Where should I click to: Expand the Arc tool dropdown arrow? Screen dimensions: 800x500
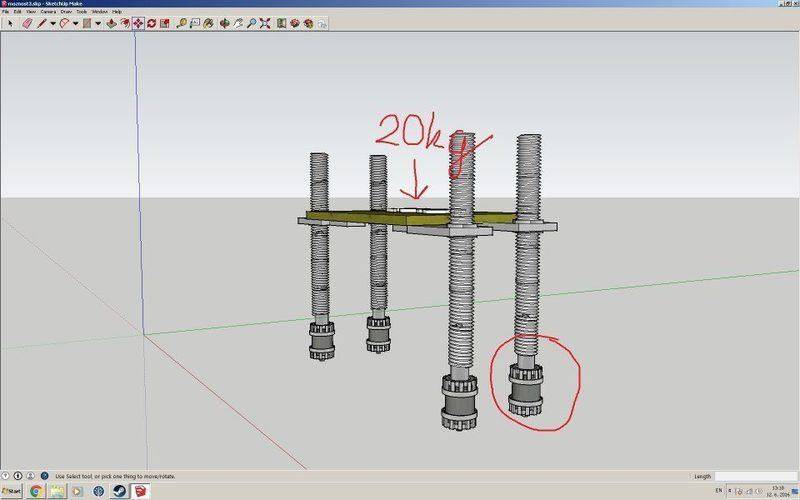75,22
